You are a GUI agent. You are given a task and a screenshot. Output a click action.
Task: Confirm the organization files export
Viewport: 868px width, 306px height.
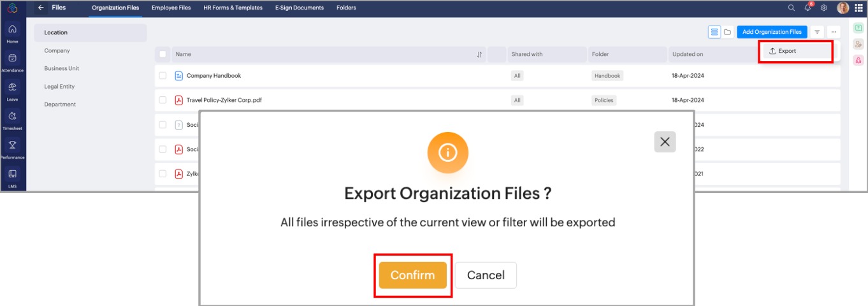click(412, 275)
